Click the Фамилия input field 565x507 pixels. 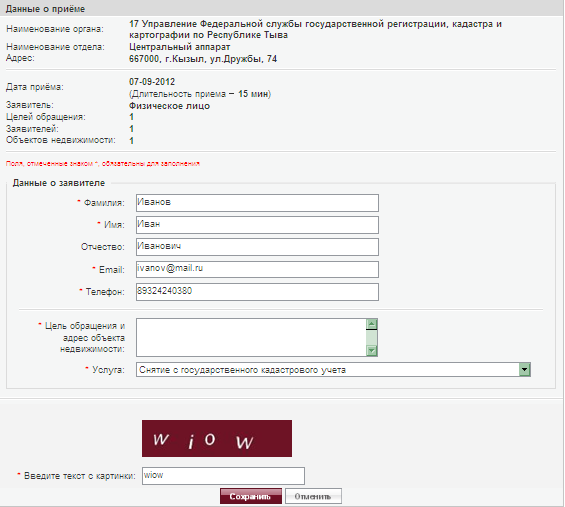point(257,203)
